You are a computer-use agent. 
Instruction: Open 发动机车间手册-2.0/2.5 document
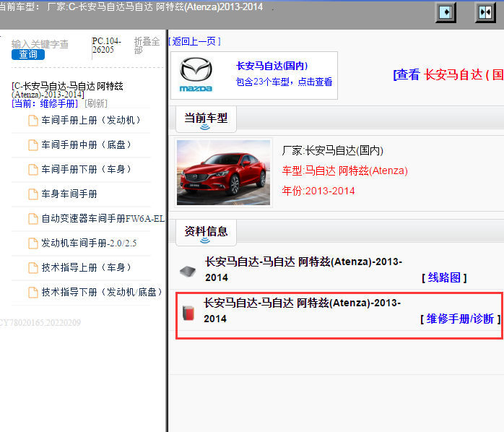click(x=89, y=243)
